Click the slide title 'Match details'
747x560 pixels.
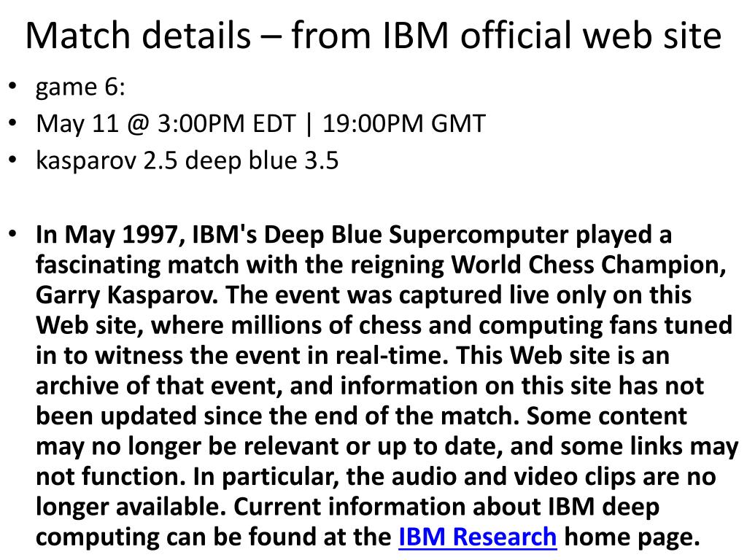pyautogui.click(x=138, y=35)
